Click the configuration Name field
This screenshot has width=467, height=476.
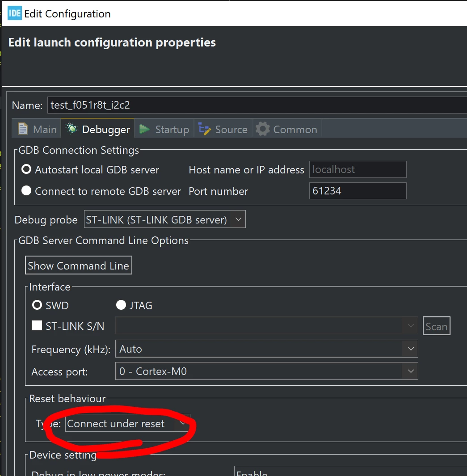(x=257, y=105)
